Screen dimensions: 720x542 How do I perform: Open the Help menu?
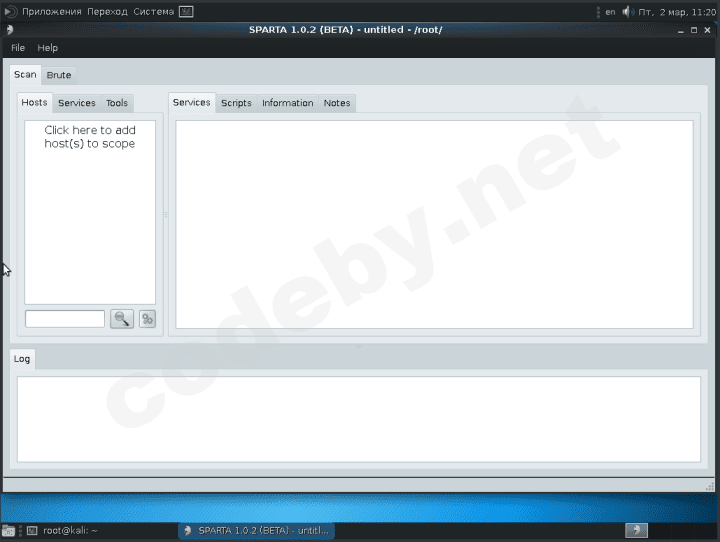[47, 48]
